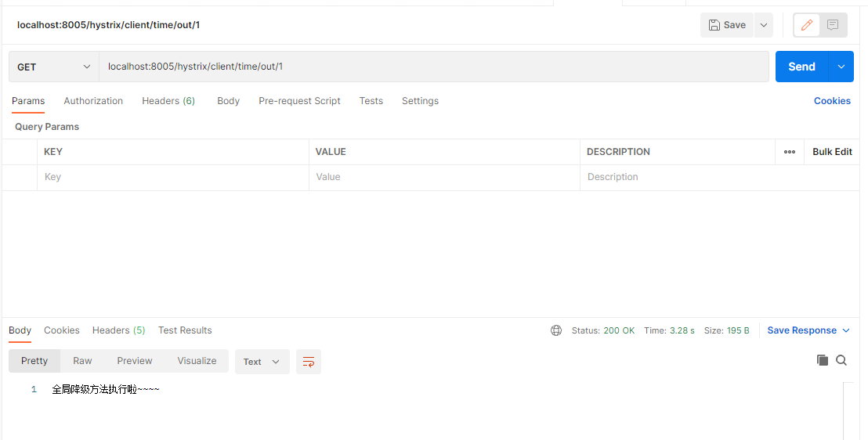Viewport: 868px width, 440px height.
Task: Open the Text format dropdown
Action: pos(262,362)
